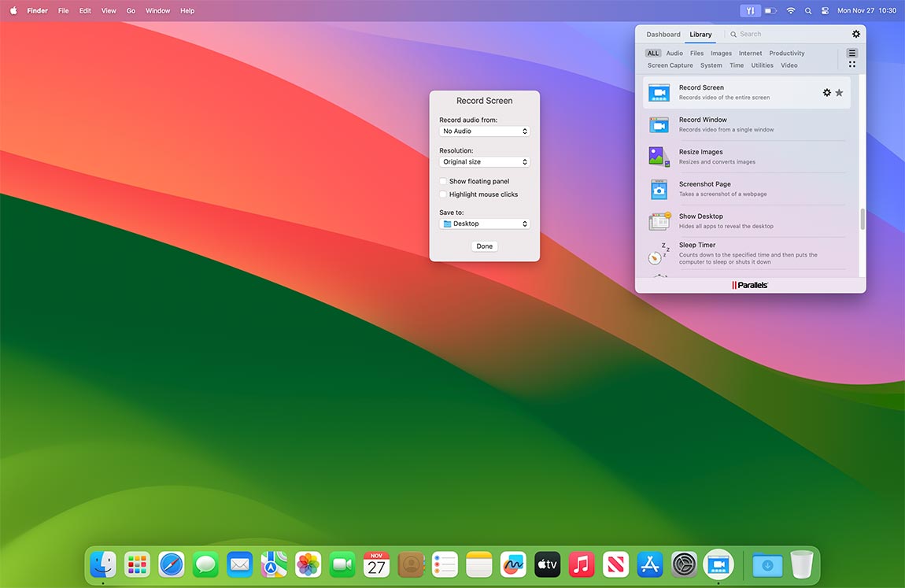Switch to the Dashboard tab
This screenshot has height=588, width=905.
click(x=663, y=34)
